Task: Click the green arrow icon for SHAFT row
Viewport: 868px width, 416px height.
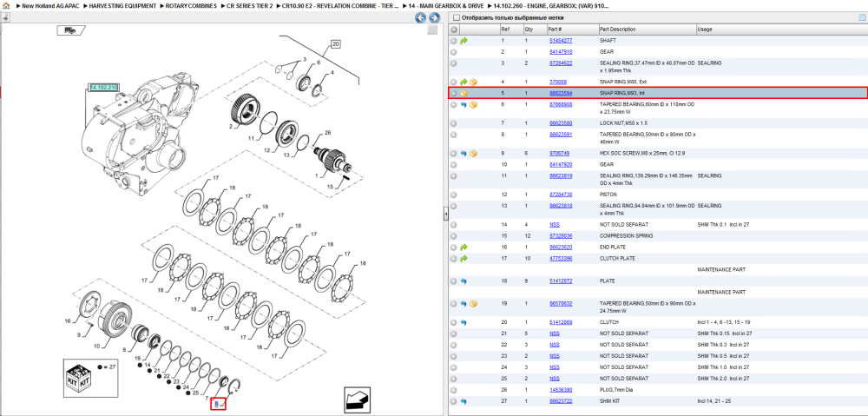Action: 464,41
